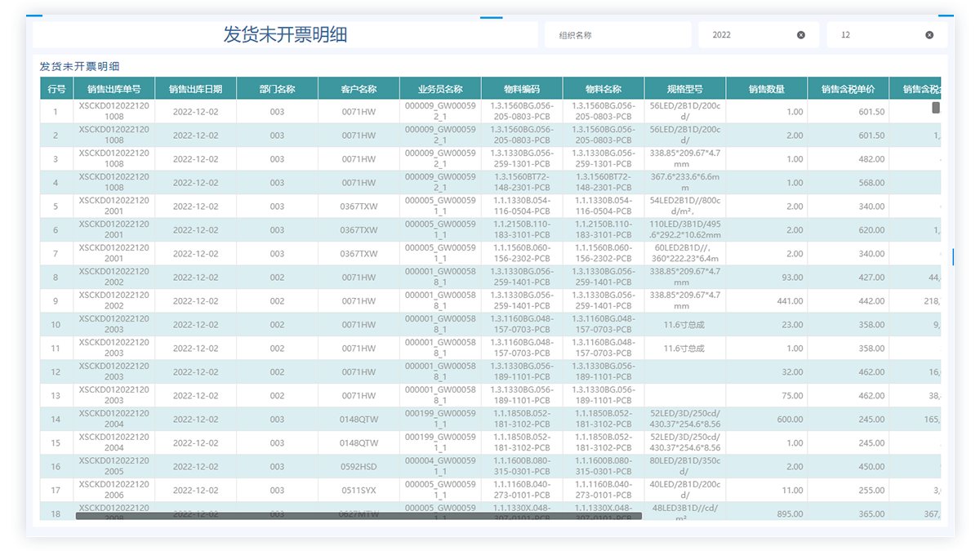
Task: Click the table's vertical scrollbar thumb
Action: (936, 108)
